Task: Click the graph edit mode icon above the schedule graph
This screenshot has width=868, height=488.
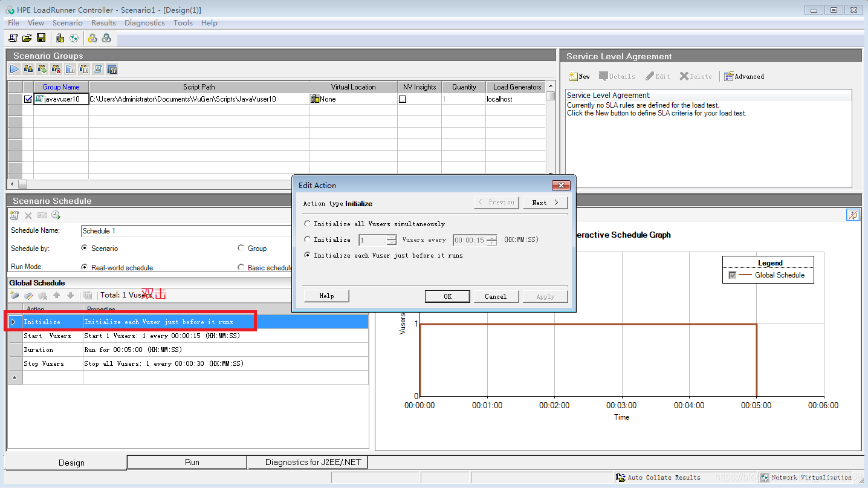Action: point(853,215)
